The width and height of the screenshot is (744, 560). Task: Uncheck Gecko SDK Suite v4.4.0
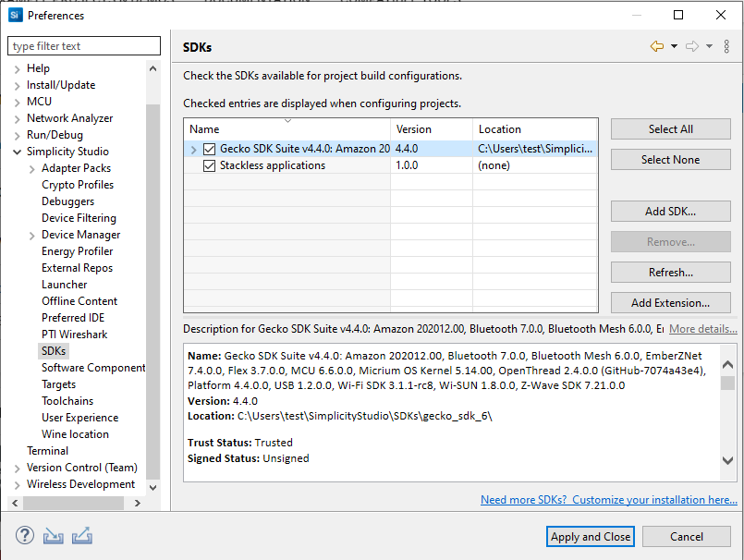click(x=209, y=148)
